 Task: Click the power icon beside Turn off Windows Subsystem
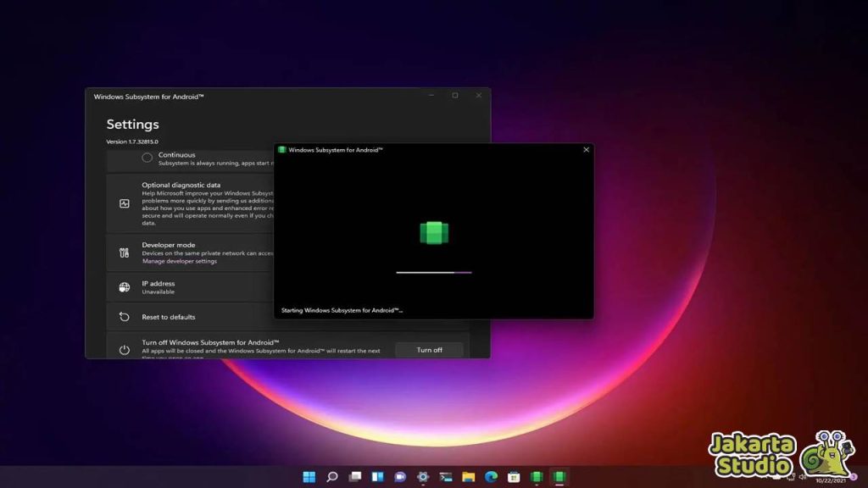coord(124,348)
